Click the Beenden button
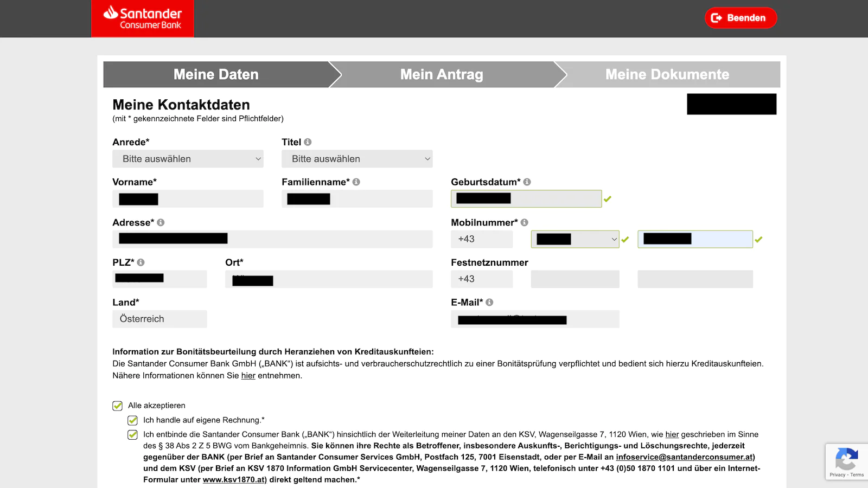Screen dimensions: 868x488 pyautogui.click(x=741, y=18)
